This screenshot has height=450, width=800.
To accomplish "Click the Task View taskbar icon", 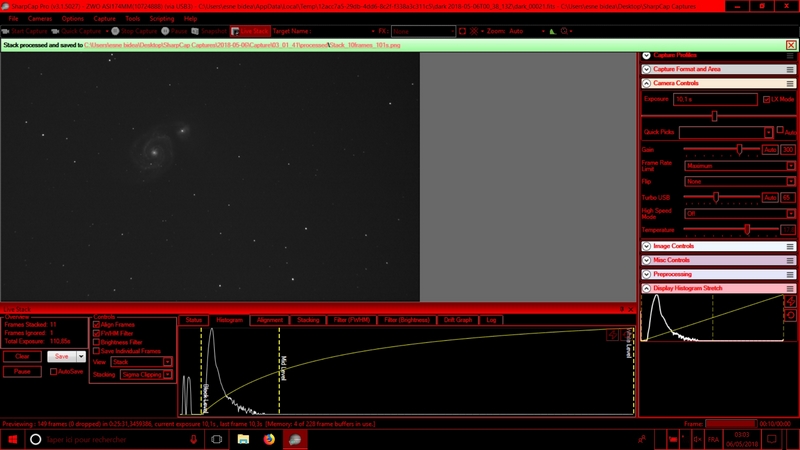I will point(216,439).
